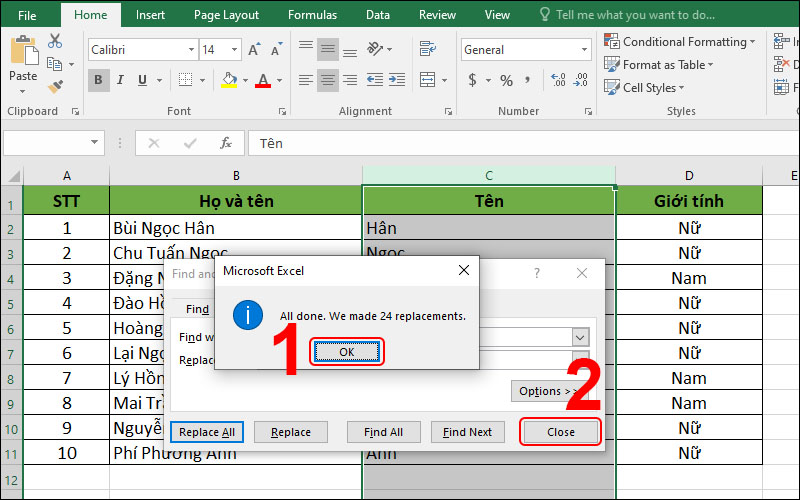Screen dimensions: 800x500
Task: Select the Format Painter brush icon
Action: (55, 87)
